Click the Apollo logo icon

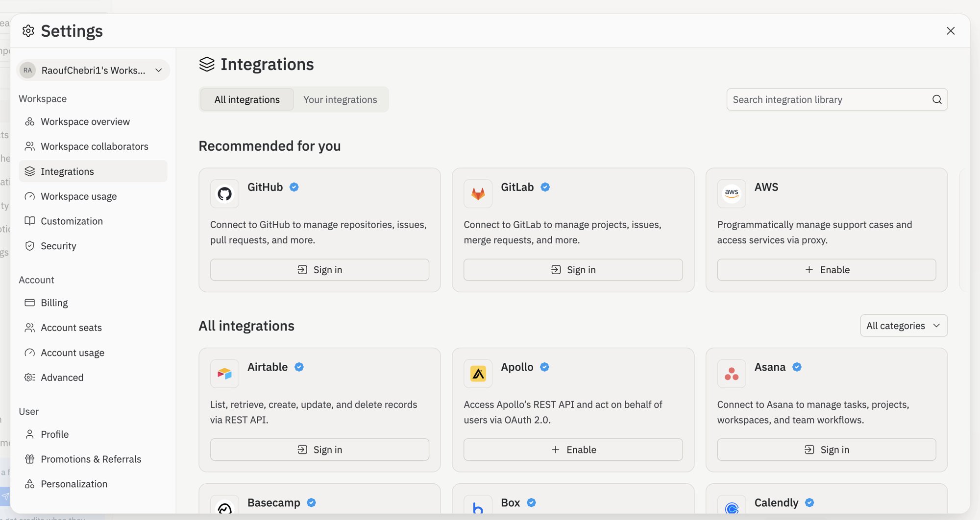pyautogui.click(x=478, y=374)
